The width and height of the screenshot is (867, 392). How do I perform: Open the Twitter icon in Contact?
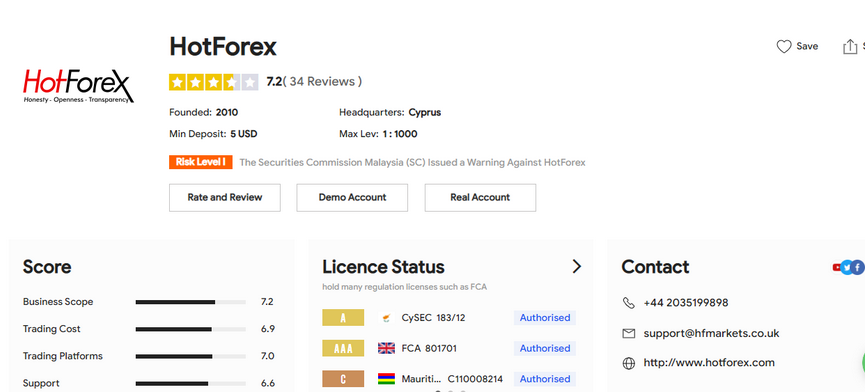coord(847,268)
